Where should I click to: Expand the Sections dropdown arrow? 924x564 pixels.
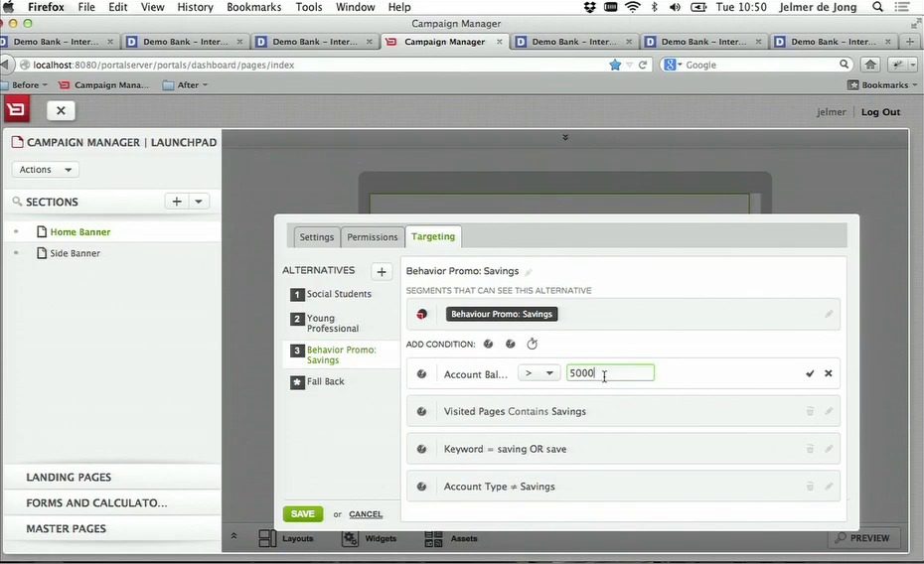tap(199, 202)
